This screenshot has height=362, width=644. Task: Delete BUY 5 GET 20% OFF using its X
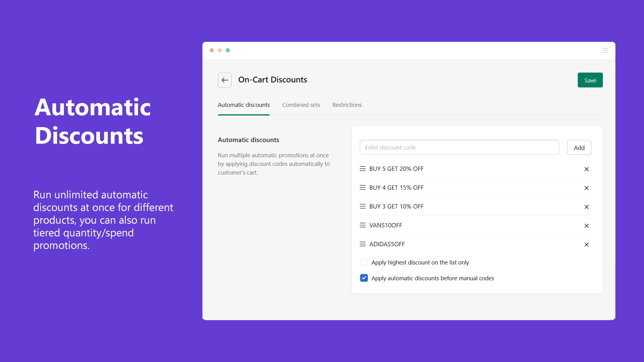586,169
